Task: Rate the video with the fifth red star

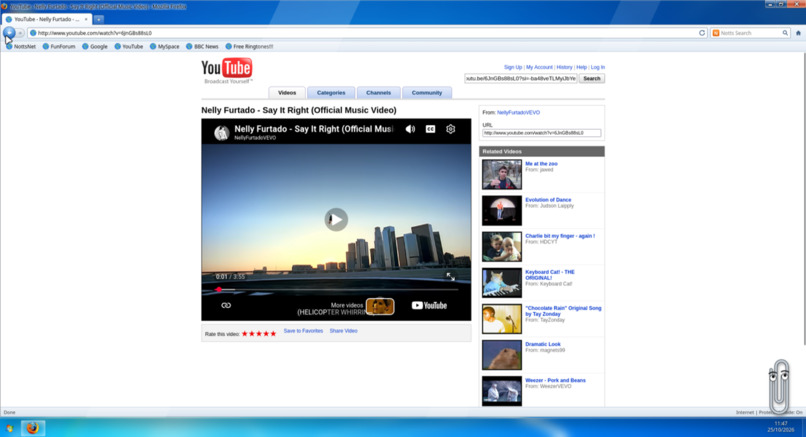Action: coord(273,334)
